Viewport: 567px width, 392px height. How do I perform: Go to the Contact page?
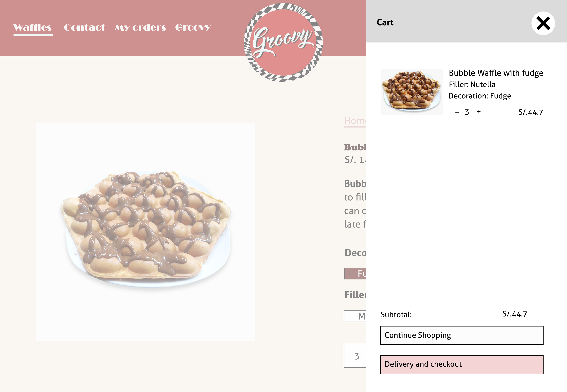85,27
